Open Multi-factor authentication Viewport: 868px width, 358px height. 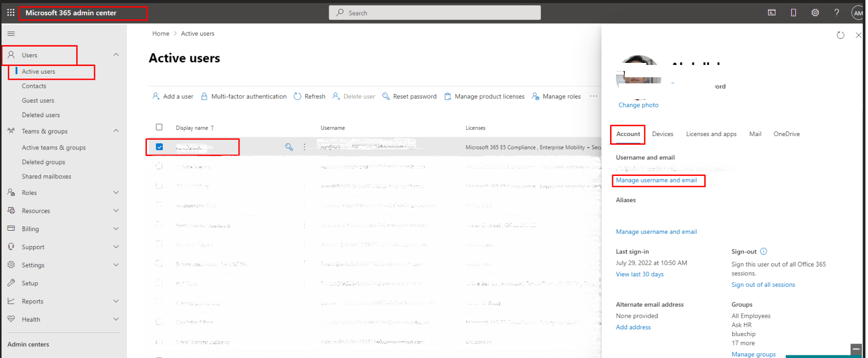point(244,96)
